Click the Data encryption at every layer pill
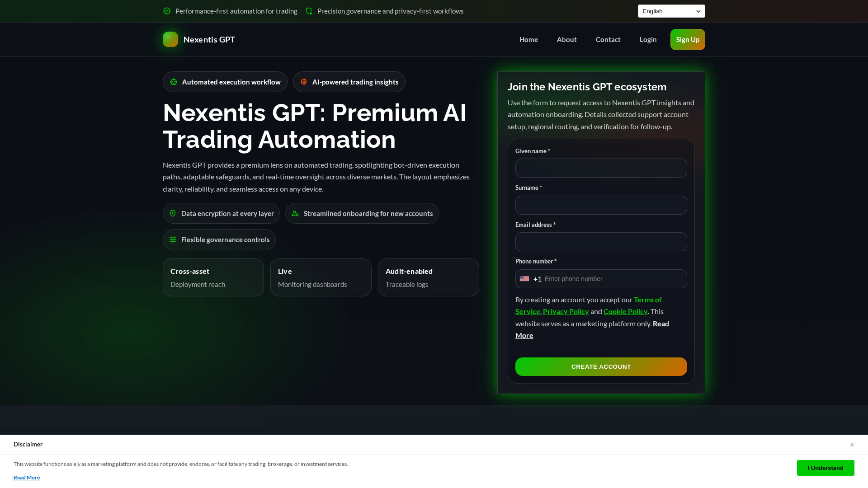Screen dimensions: 868x488 [x=221, y=213]
